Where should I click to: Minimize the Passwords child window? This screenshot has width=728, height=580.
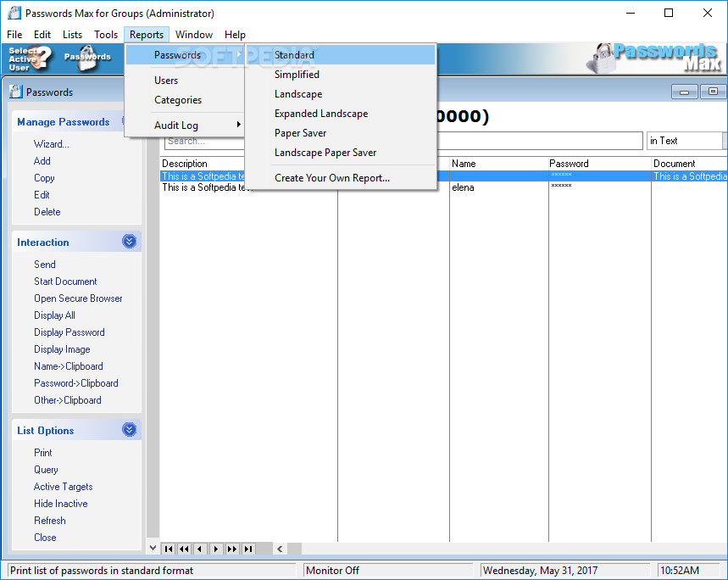(x=685, y=92)
